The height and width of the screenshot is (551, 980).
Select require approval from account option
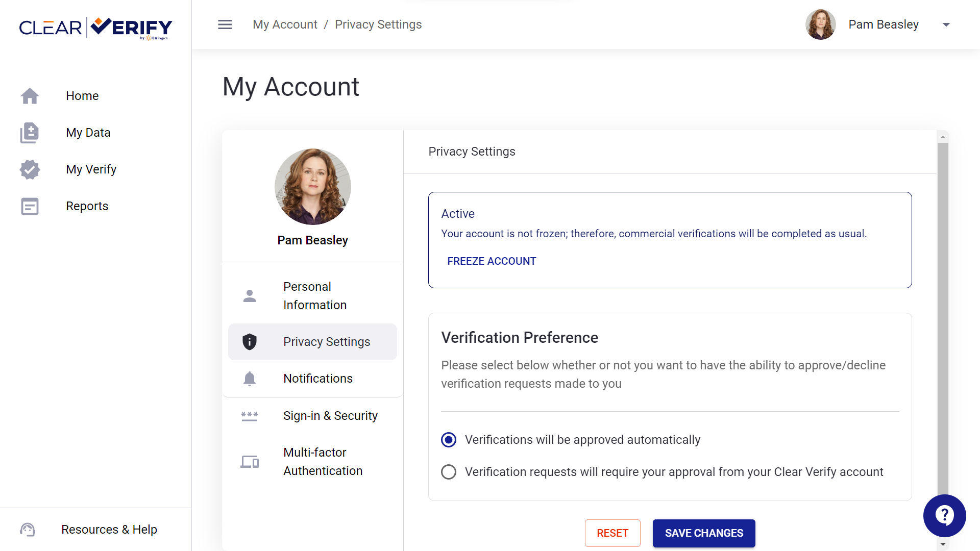point(449,472)
